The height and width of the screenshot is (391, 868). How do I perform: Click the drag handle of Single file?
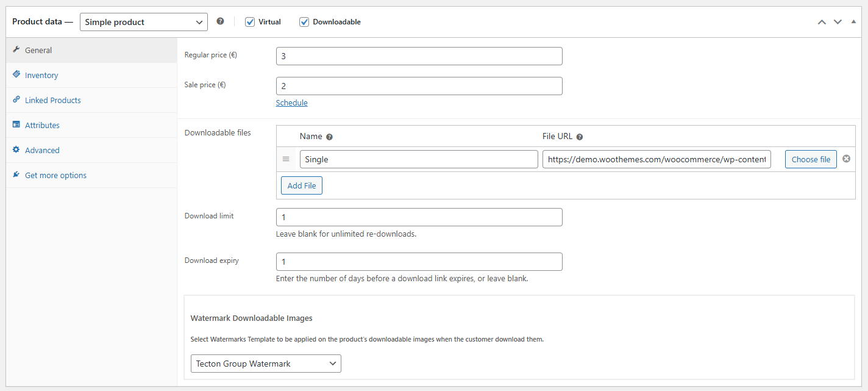(286, 159)
